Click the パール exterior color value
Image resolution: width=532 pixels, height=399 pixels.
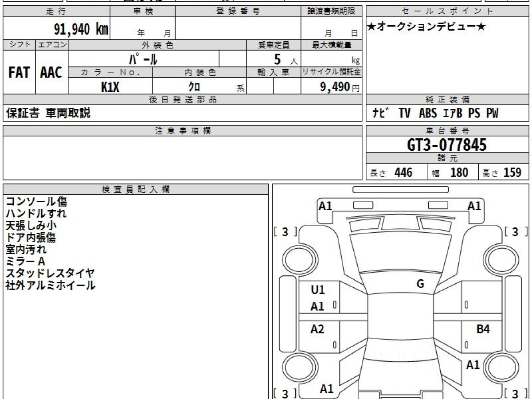pyautogui.click(x=144, y=59)
